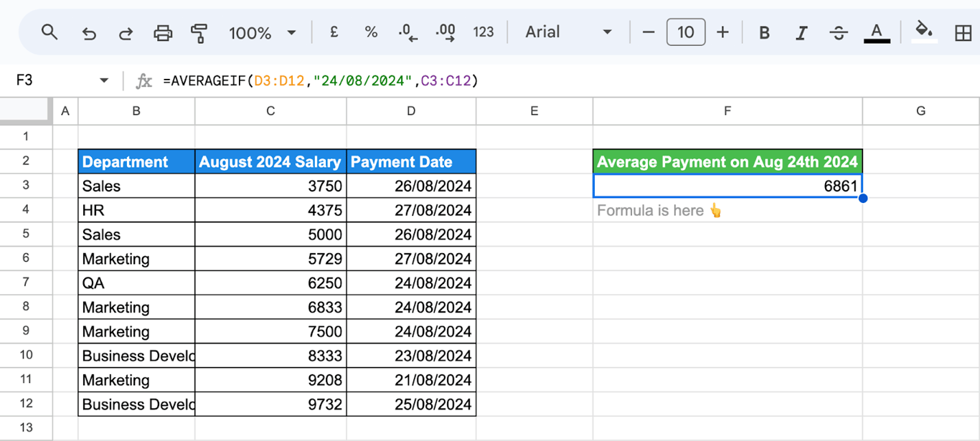Image resolution: width=980 pixels, height=441 pixels.
Task: Select salary cell 9732
Action: (x=270, y=404)
